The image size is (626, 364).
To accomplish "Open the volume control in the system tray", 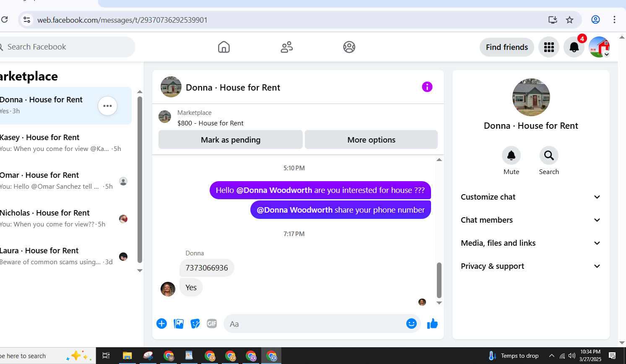I will 572,356.
